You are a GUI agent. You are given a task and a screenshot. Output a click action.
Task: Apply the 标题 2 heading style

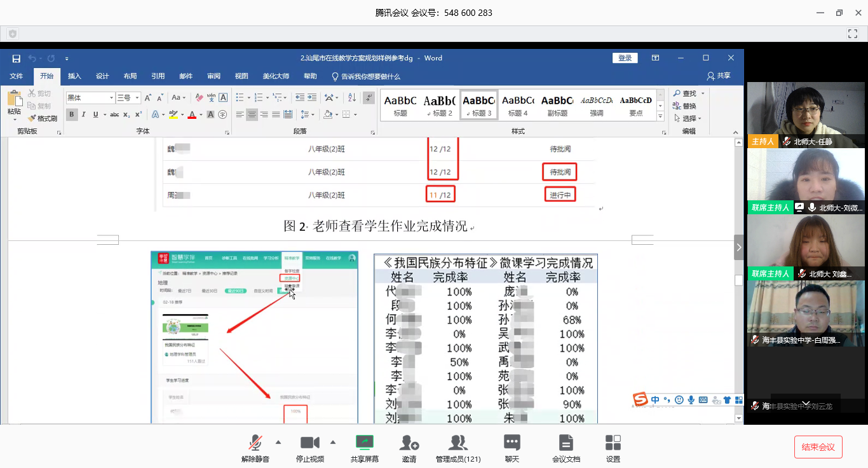[x=439, y=105]
